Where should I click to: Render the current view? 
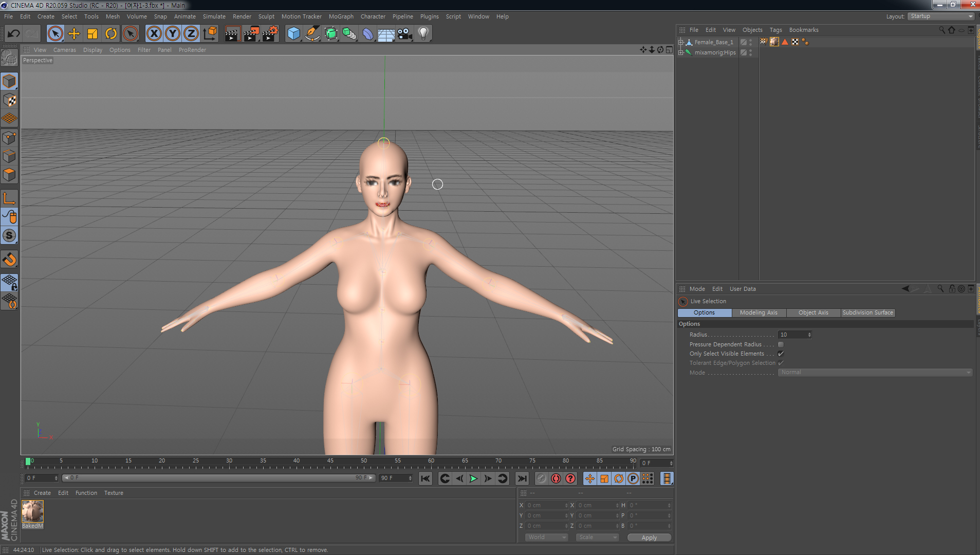[232, 34]
